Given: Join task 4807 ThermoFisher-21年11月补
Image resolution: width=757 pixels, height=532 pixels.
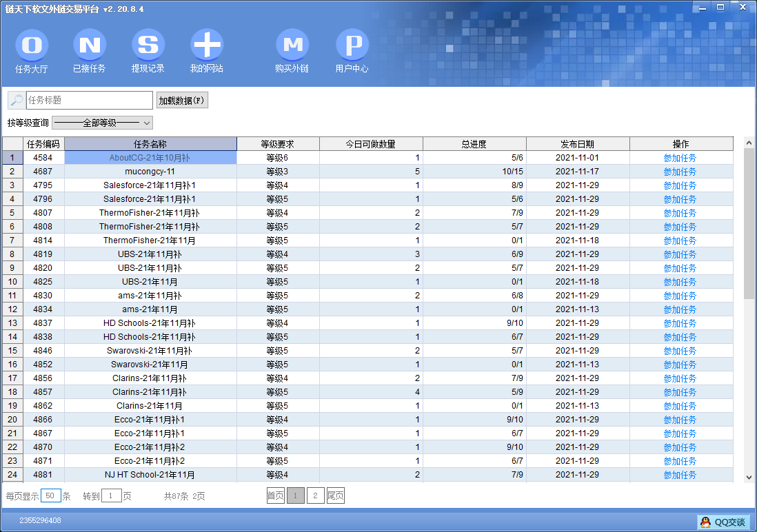Looking at the screenshot, I should pos(680,213).
